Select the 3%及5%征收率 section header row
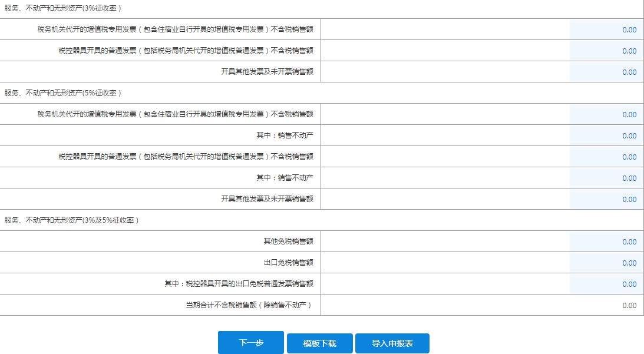This screenshot has height=354, width=644. [x=69, y=220]
